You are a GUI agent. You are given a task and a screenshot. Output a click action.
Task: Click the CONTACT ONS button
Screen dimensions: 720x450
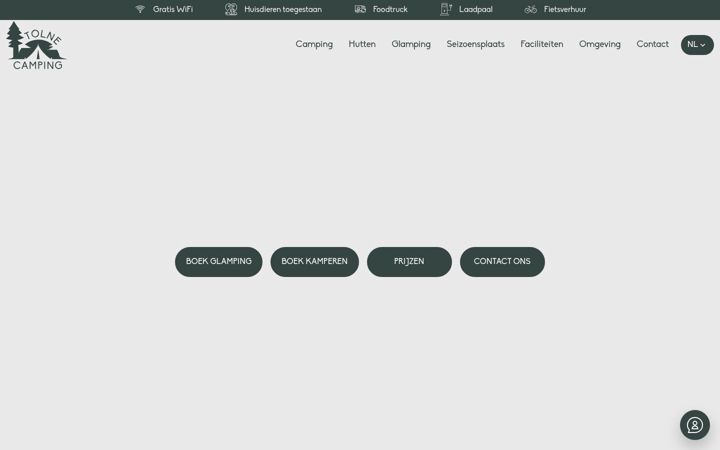tap(502, 262)
